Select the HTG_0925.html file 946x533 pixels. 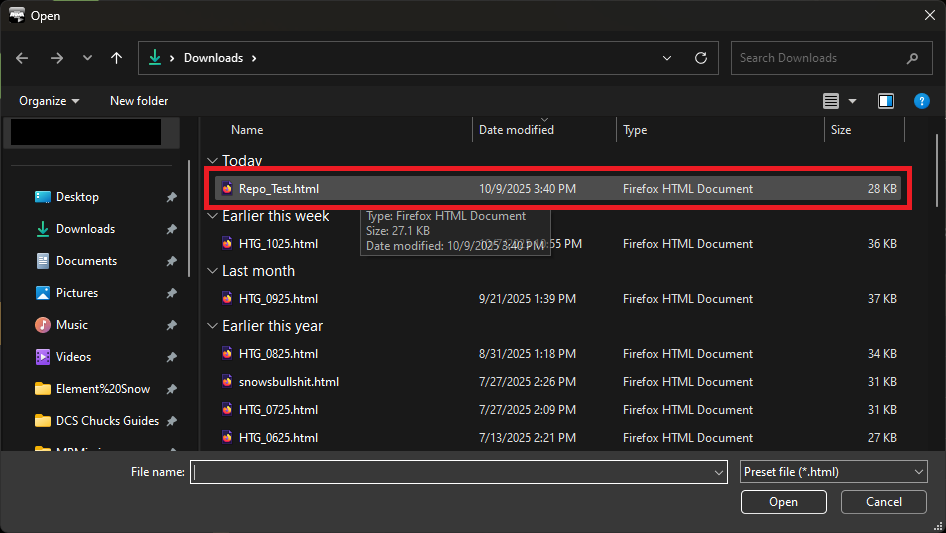(558, 299)
